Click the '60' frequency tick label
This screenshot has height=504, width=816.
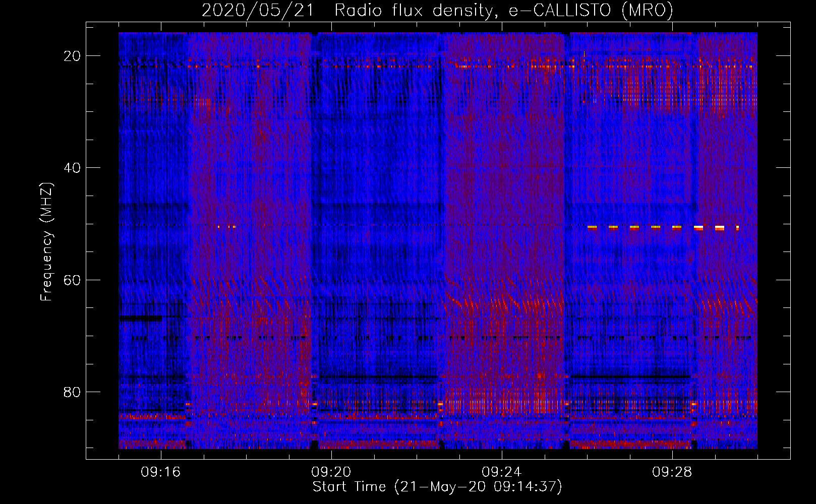point(72,280)
